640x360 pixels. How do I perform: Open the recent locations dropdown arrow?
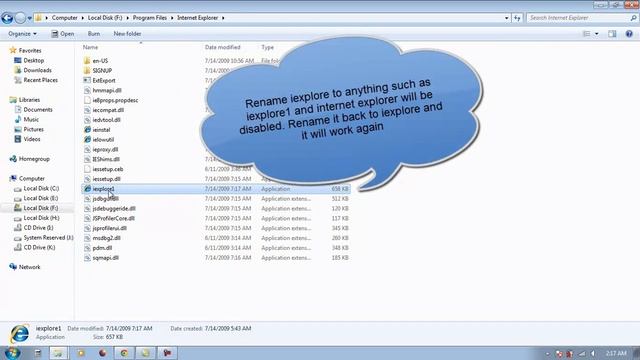click(x=29, y=18)
